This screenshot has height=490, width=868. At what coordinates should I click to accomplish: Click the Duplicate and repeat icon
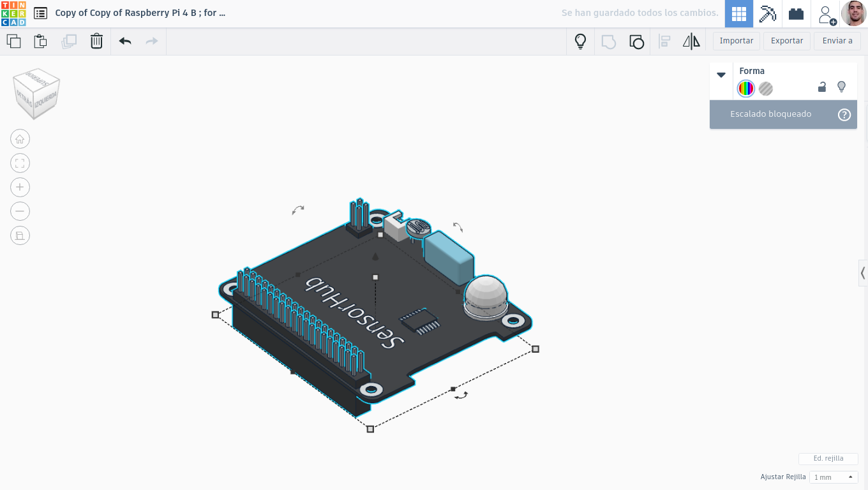click(69, 41)
